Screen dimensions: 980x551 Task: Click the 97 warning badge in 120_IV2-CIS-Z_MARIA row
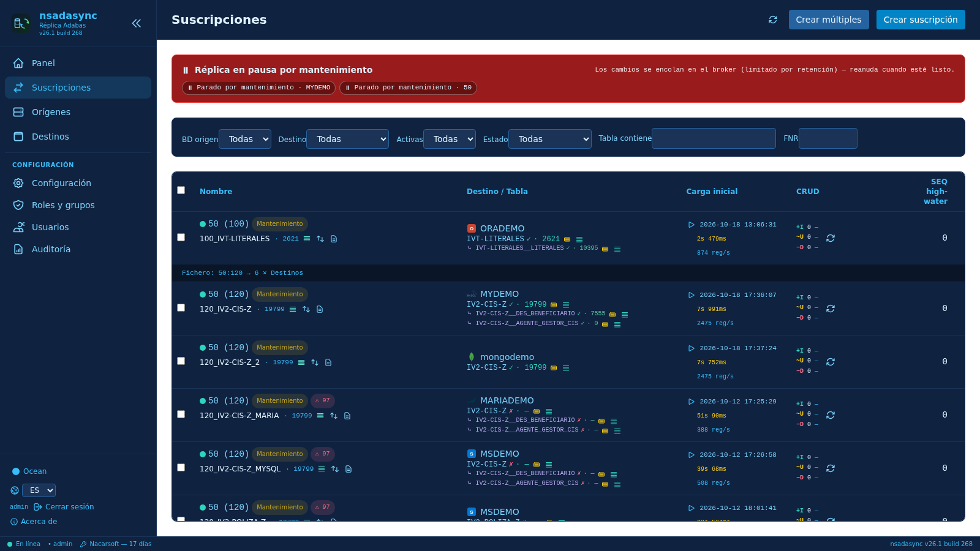[x=323, y=401]
